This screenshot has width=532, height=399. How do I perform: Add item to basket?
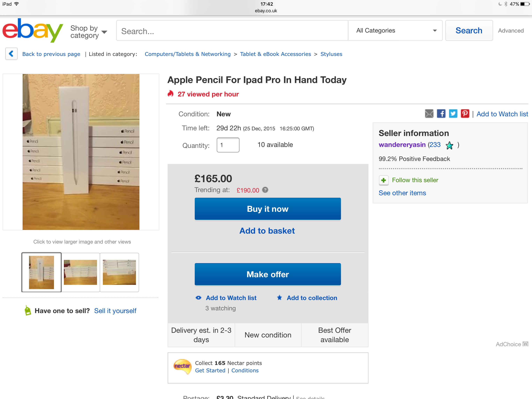(x=267, y=231)
